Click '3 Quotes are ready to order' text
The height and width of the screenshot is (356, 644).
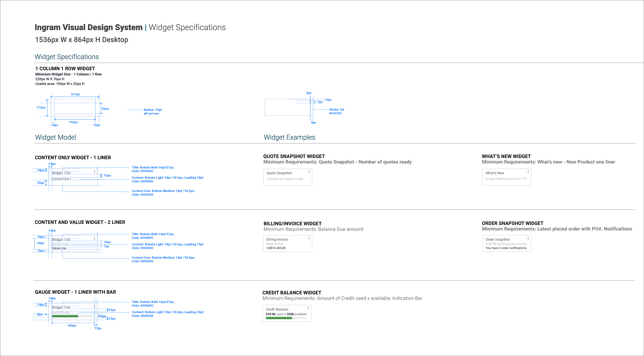[x=285, y=179]
